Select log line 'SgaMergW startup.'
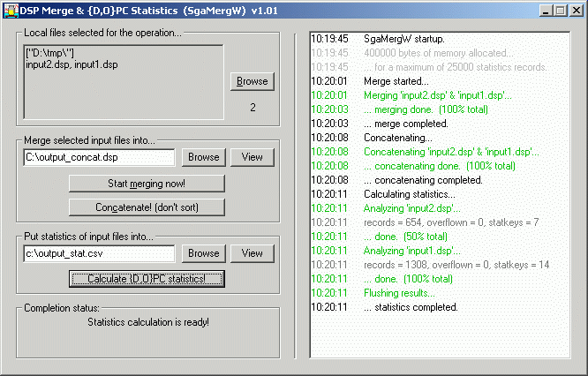 click(x=404, y=39)
